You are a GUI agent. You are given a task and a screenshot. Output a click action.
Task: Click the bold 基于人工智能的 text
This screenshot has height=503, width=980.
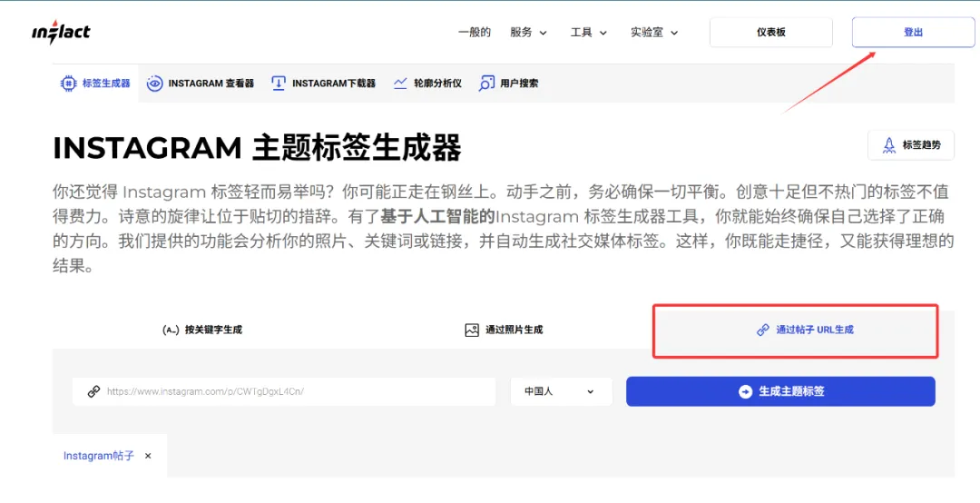437,217
